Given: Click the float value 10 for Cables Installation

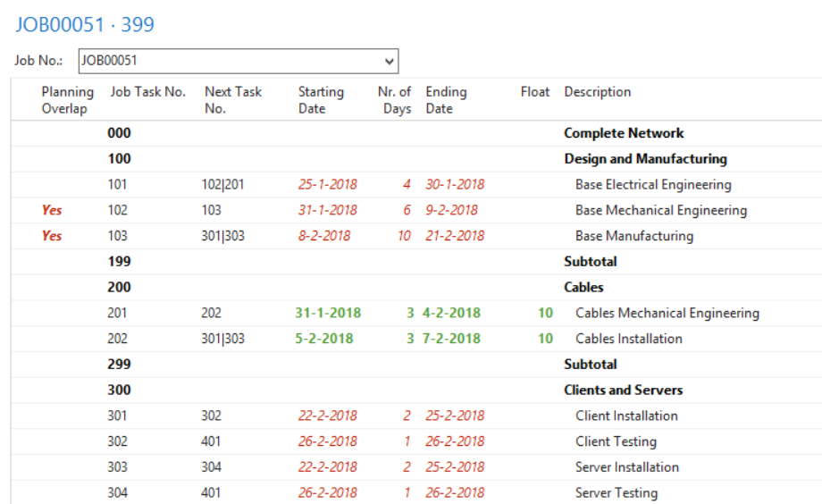Looking at the screenshot, I should tap(545, 339).
